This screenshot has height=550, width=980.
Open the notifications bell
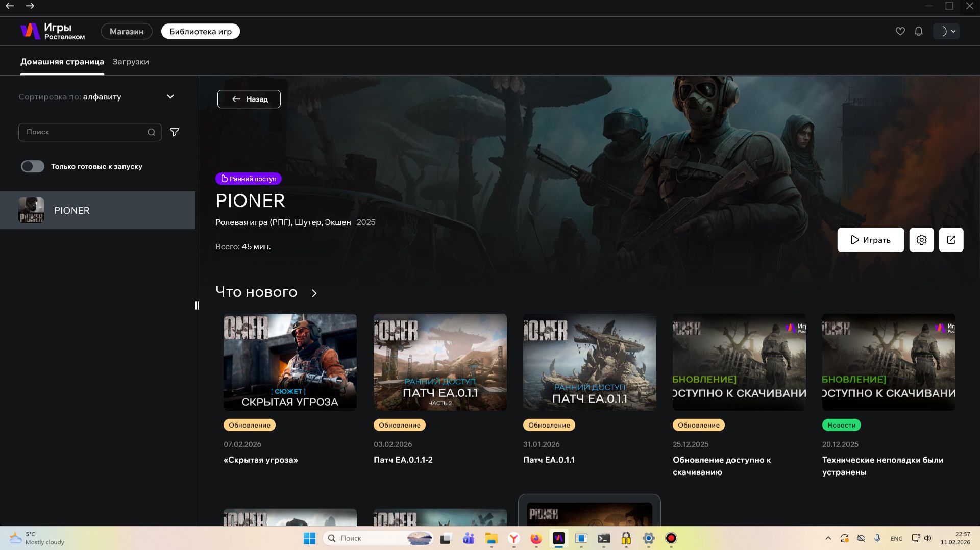pyautogui.click(x=919, y=32)
